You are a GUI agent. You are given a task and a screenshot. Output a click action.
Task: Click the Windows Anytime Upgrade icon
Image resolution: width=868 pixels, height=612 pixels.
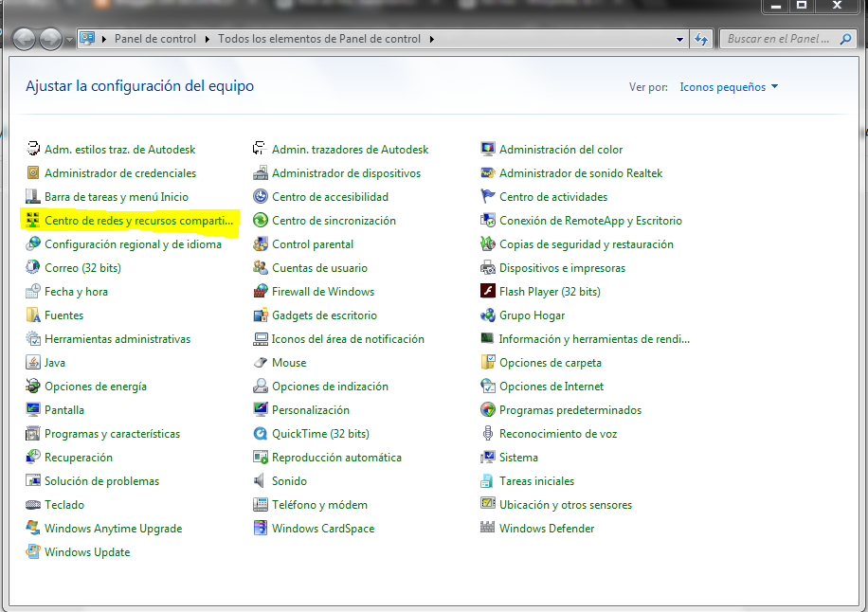(33, 528)
